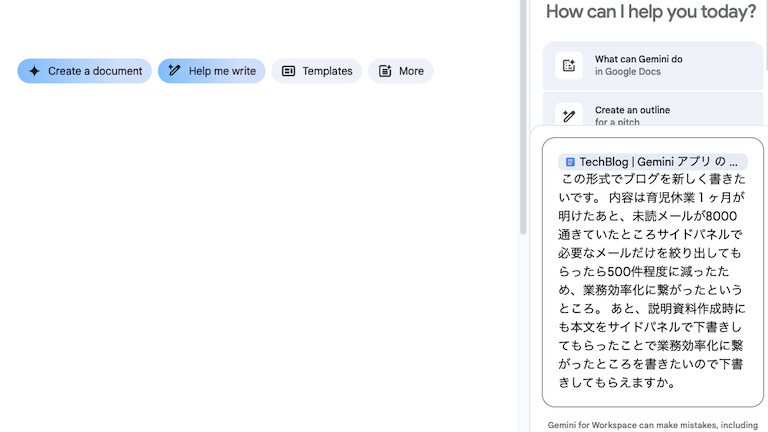Viewport: 768px width, 432px height.
Task: Click the Gemini for Workspace can make mistakes notice
Action: click(x=652, y=425)
